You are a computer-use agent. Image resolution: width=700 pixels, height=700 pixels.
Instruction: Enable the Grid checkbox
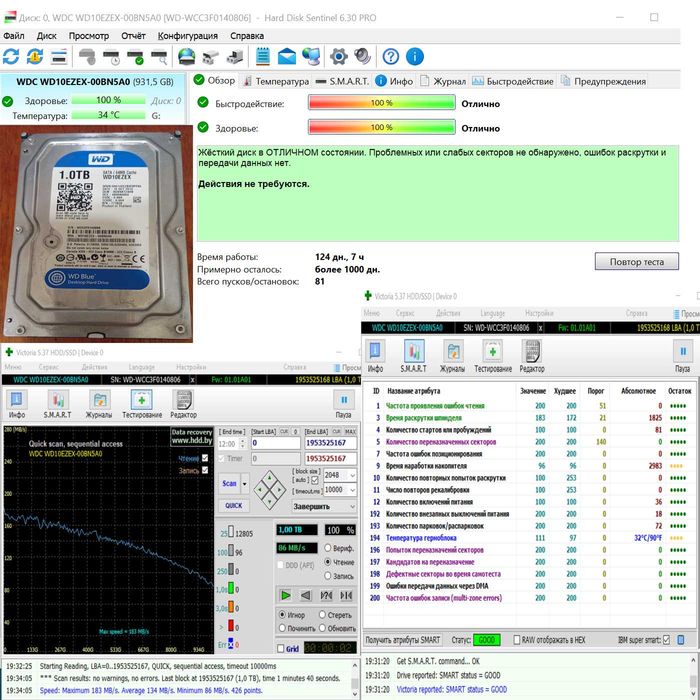coord(281,649)
